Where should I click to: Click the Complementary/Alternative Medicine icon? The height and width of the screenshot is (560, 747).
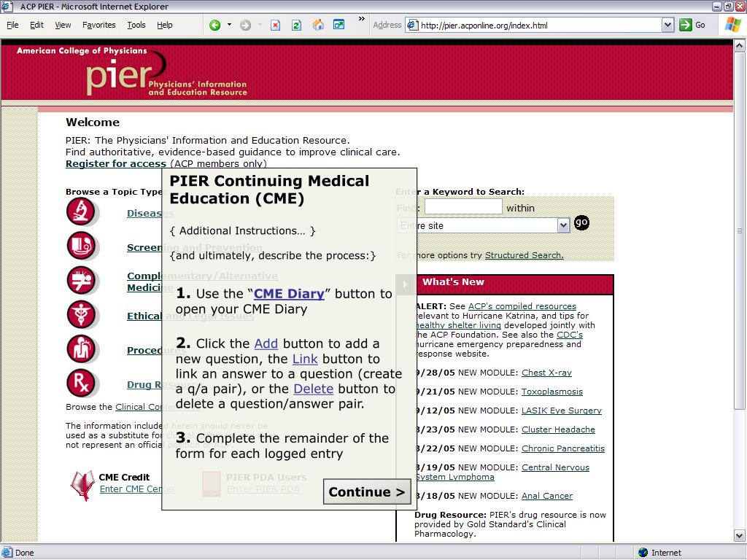click(x=81, y=280)
